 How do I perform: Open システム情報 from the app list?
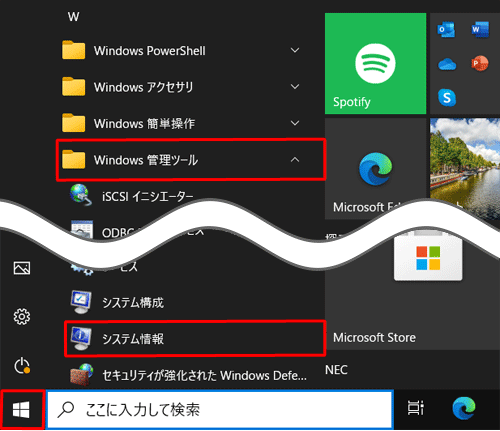coord(195,339)
